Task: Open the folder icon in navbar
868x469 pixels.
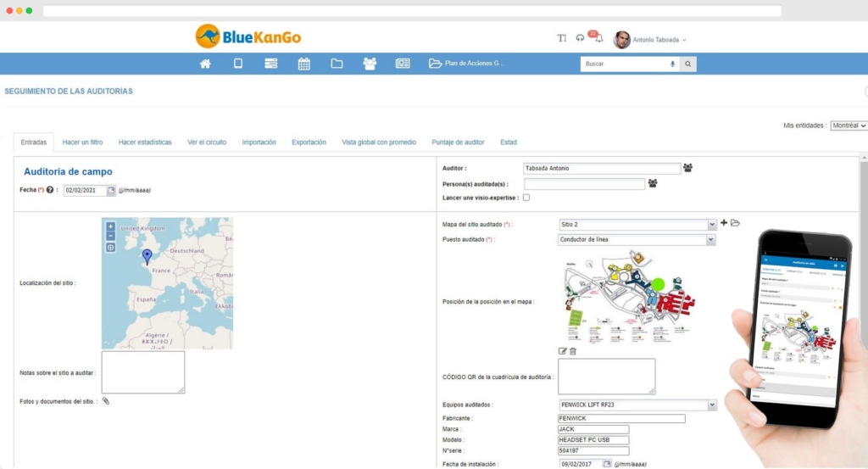Action: click(x=337, y=64)
